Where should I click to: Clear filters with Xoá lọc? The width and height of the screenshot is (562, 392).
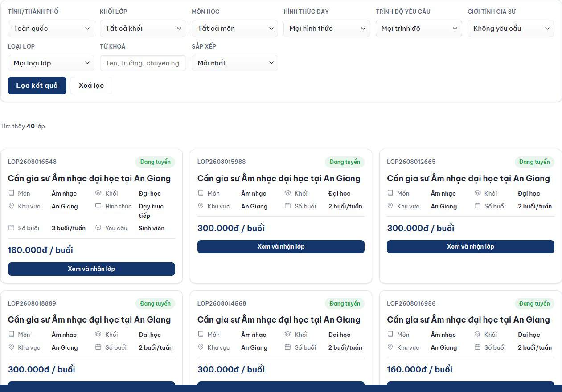coord(91,86)
